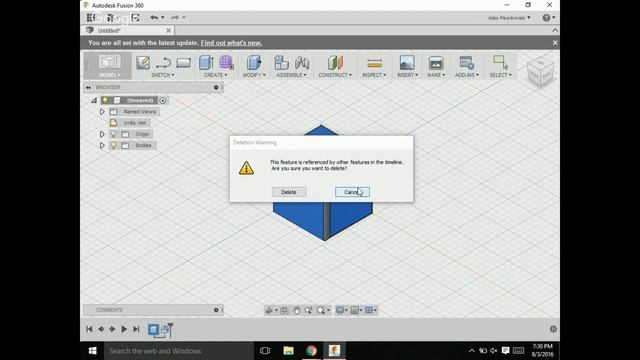Open the Grid and Snaps menu

click(x=355, y=310)
